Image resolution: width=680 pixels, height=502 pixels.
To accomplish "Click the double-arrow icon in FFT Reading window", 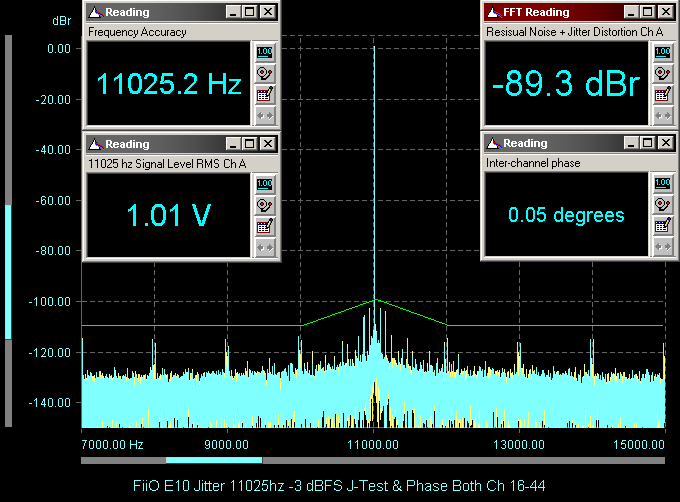I will (x=661, y=115).
